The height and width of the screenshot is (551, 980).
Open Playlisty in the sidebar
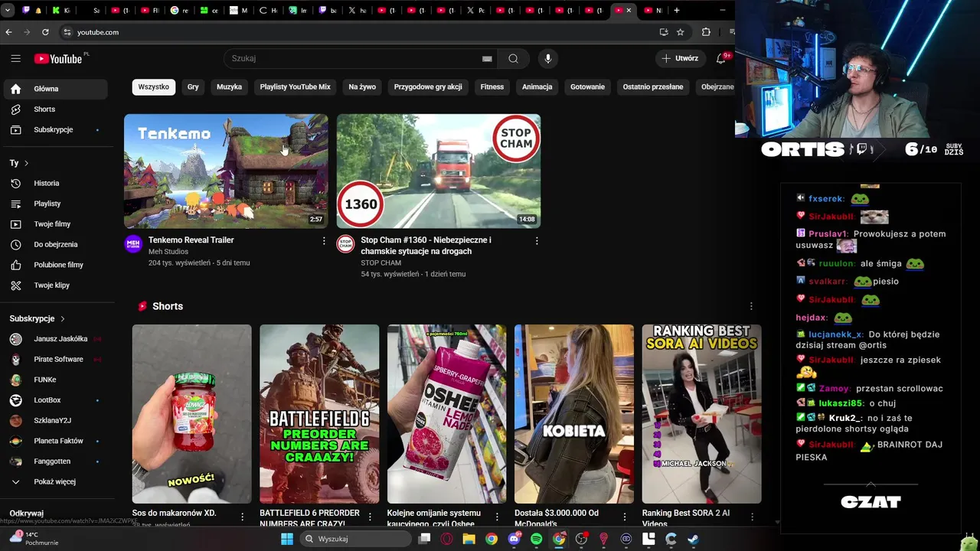coord(54,204)
